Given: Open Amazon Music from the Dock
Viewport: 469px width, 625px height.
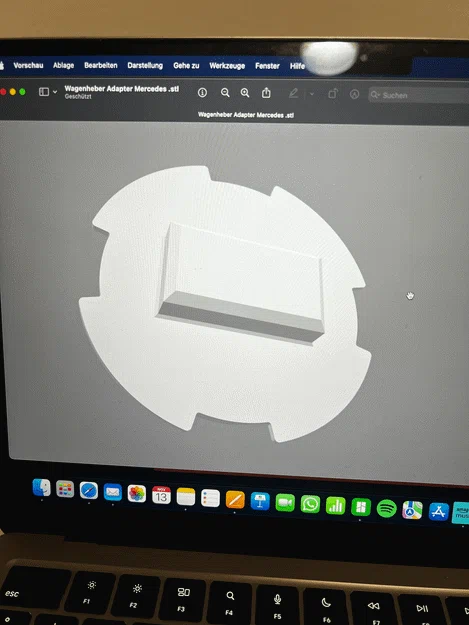Looking at the screenshot, I should [461, 513].
